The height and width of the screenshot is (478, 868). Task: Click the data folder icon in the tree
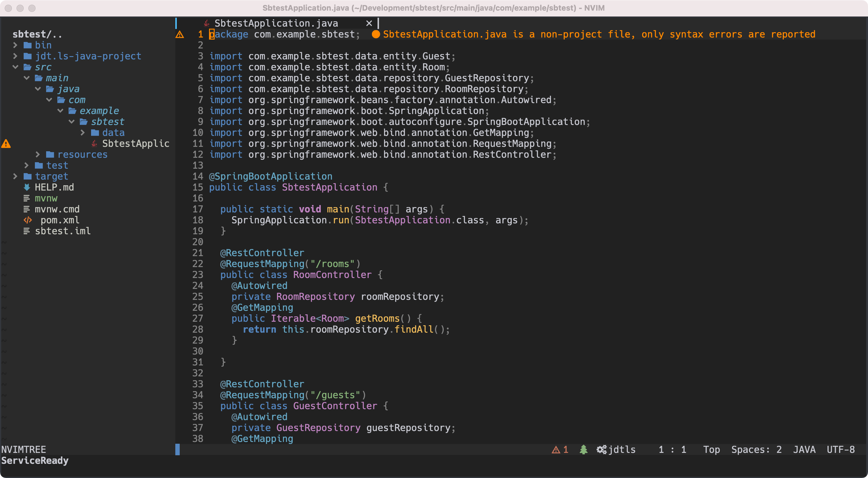click(95, 133)
